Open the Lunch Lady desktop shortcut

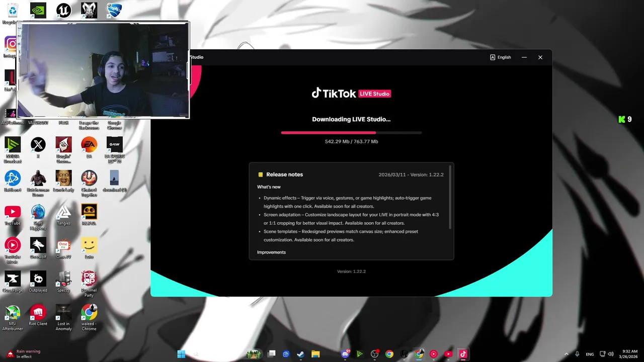click(x=63, y=182)
